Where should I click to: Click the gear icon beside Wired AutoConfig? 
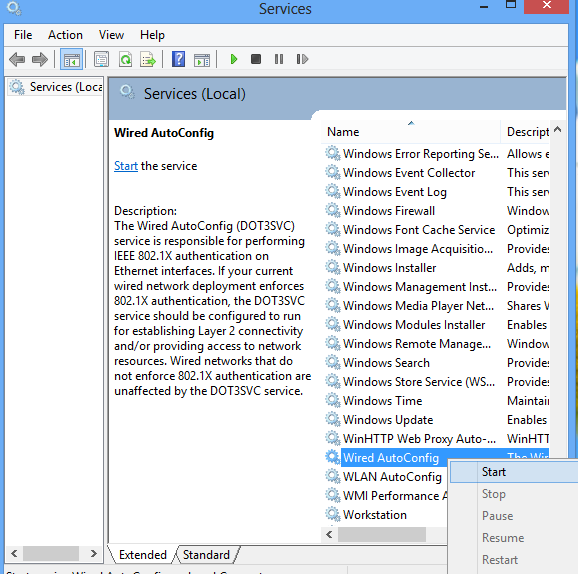point(333,458)
